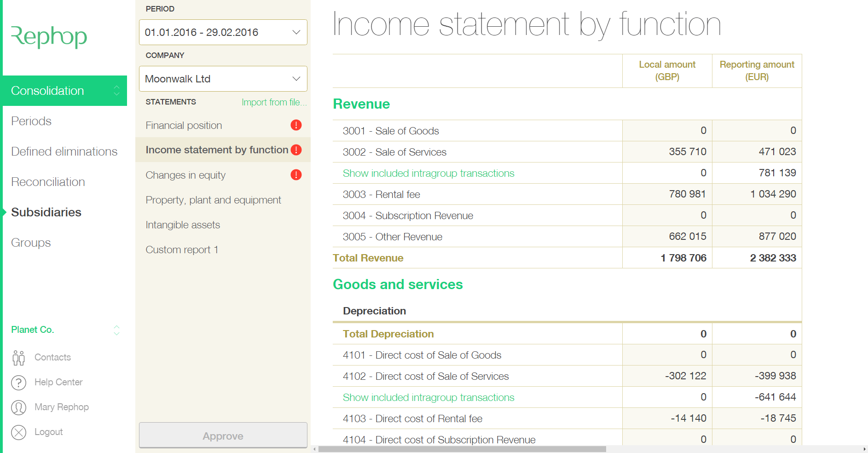Open Help Center question mark icon

(18, 383)
